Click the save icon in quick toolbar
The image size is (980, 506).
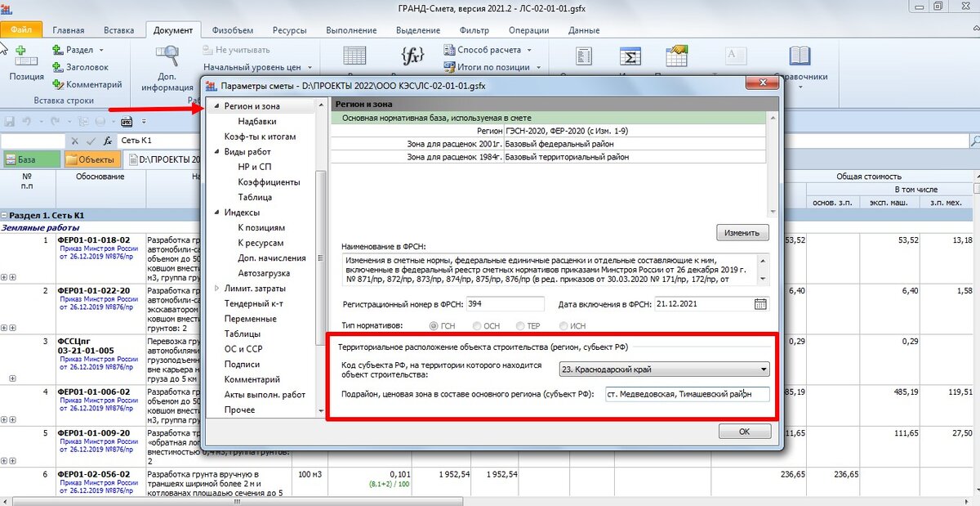coord(10,121)
